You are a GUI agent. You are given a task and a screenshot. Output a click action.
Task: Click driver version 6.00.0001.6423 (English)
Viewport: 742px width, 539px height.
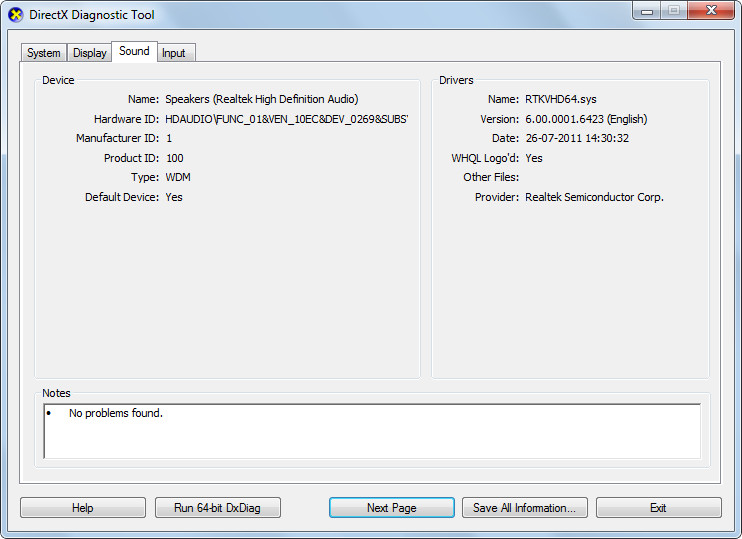pyautogui.click(x=586, y=119)
